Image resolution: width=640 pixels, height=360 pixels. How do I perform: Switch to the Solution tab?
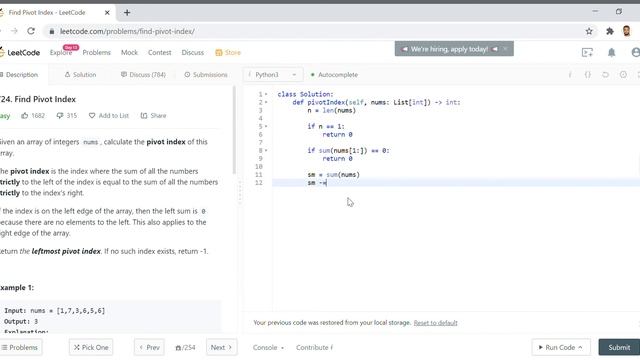coord(80,75)
